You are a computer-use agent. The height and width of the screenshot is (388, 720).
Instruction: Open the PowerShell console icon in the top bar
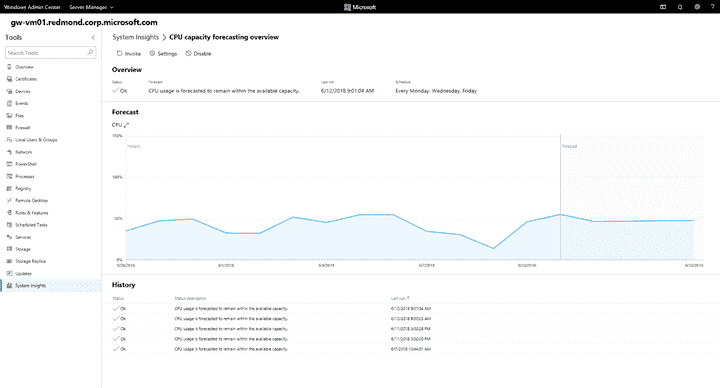(x=663, y=7)
